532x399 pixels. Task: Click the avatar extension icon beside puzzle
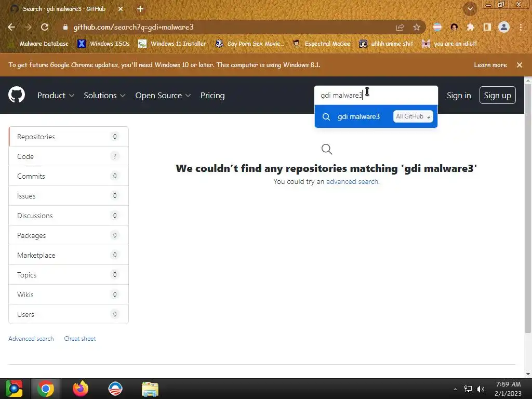[454, 27]
